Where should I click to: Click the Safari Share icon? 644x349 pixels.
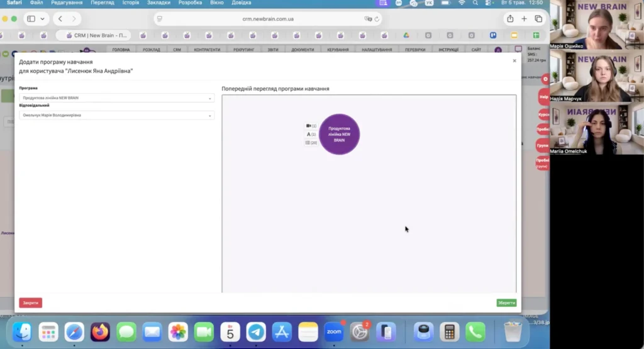click(510, 18)
